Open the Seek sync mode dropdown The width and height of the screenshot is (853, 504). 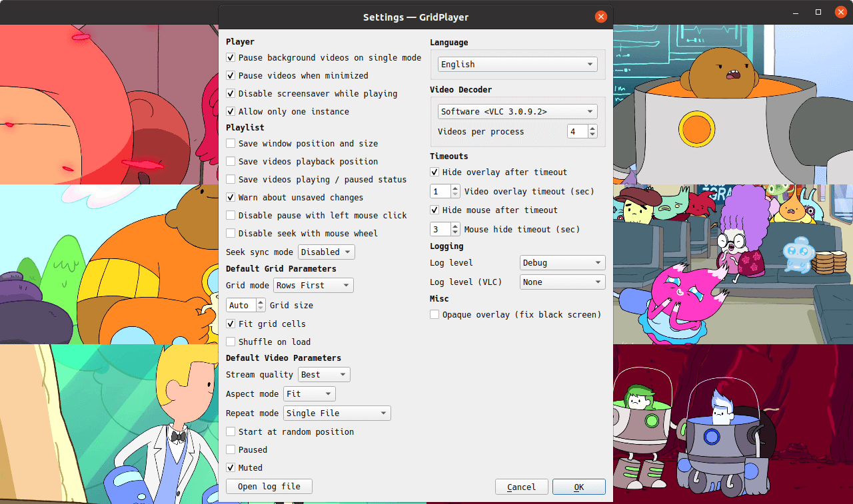coord(326,252)
